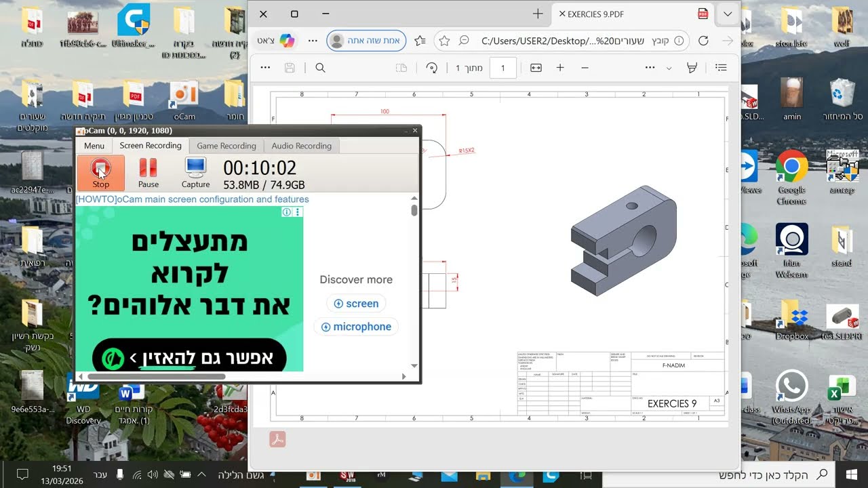Image resolution: width=868 pixels, height=488 pixels.
Task: Select the PDF highlight tool
Action: [x=692, y=68]
